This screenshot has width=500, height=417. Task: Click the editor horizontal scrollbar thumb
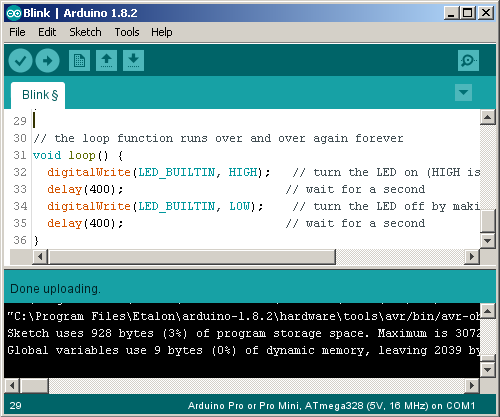pyautogui.click(x=192, y=257)
